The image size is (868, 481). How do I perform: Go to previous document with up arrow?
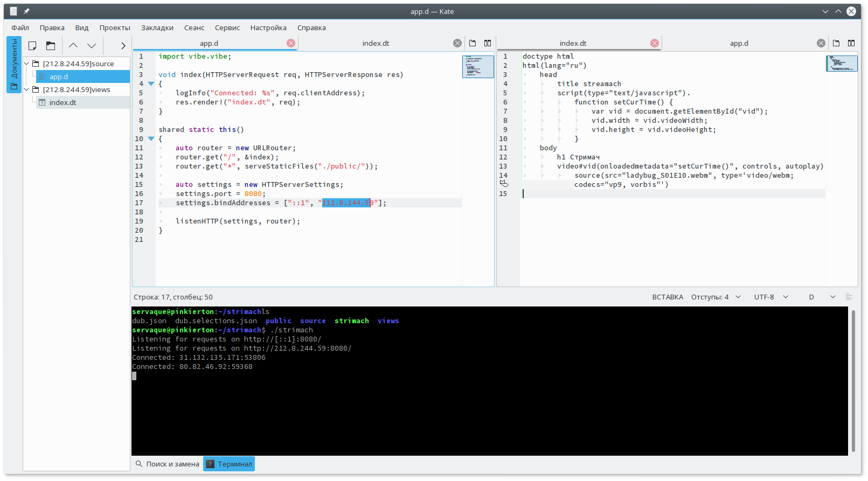(x=73, y=46)
